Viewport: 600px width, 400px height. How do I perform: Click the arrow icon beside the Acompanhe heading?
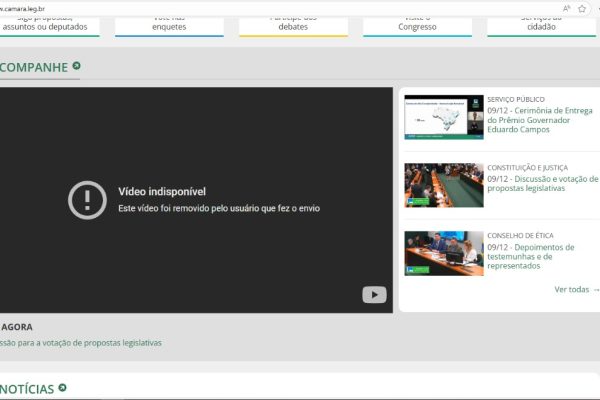coord(77,67)
